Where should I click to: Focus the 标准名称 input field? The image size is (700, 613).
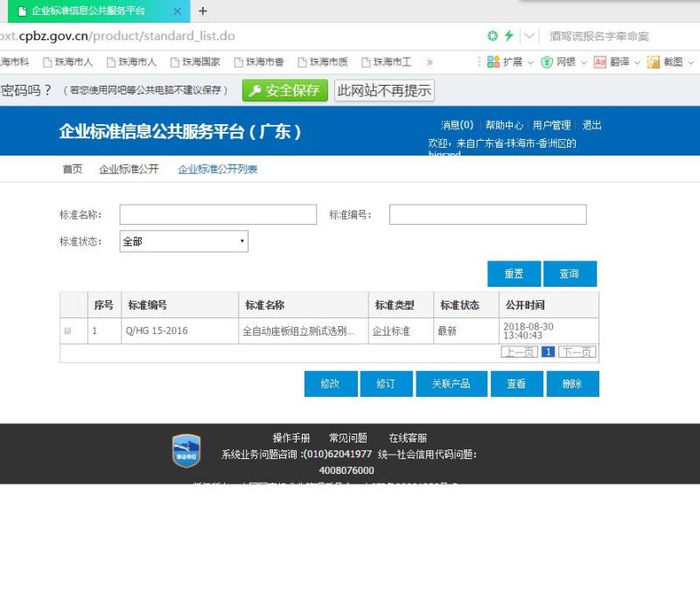pyautogui.click(x=218, y=214)
